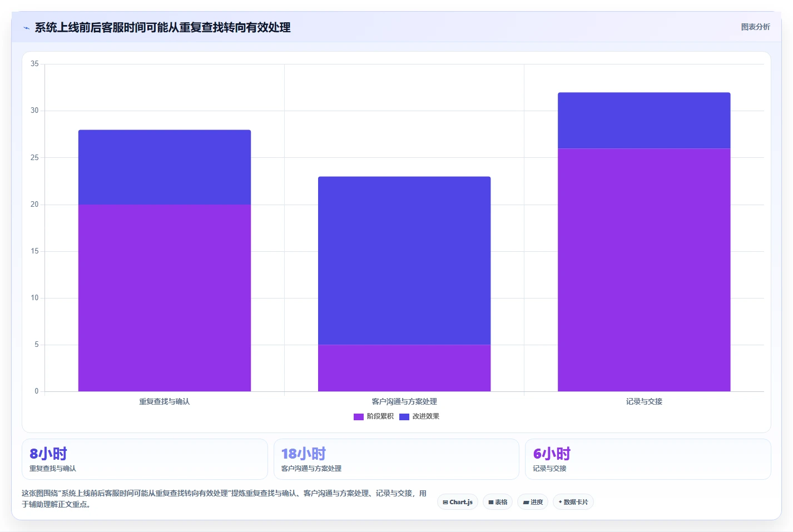Click the chart icon beside the title
793x532 pixels.
[x=26, y=28]
